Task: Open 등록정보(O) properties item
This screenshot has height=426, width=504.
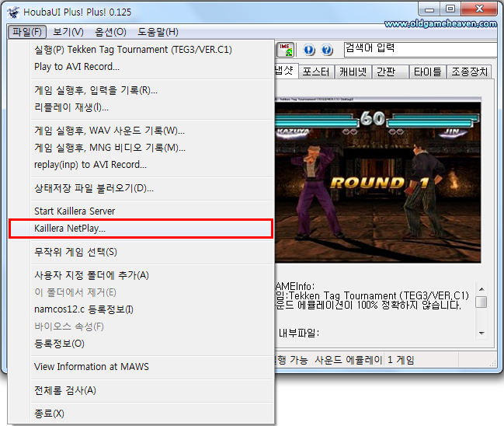Action: (x=141, y=344)
